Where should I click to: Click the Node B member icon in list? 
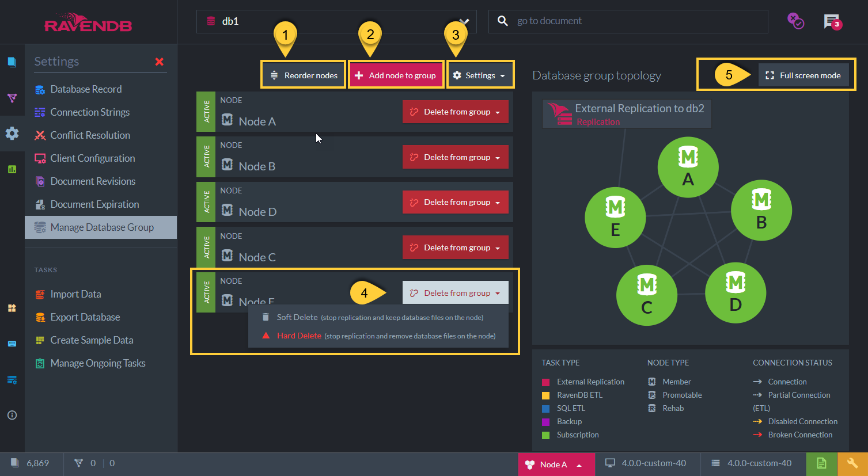pyautogui.click(x=228, y=165)
